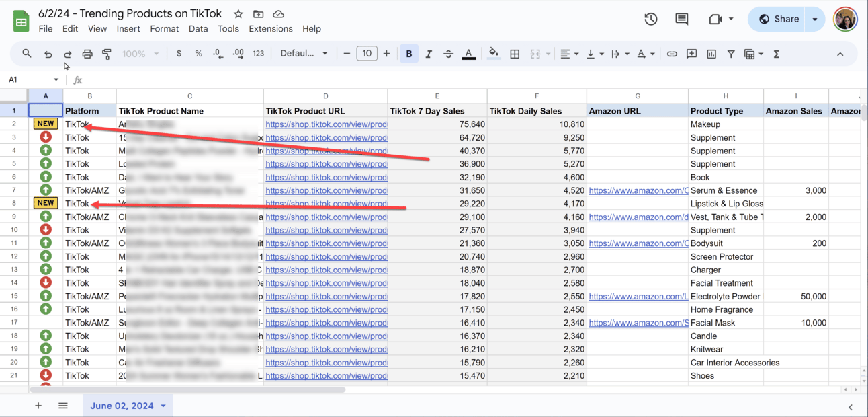This screenshot has width=868, height=417.
Task: Open the comments panel icon
Action: [681, 19]
